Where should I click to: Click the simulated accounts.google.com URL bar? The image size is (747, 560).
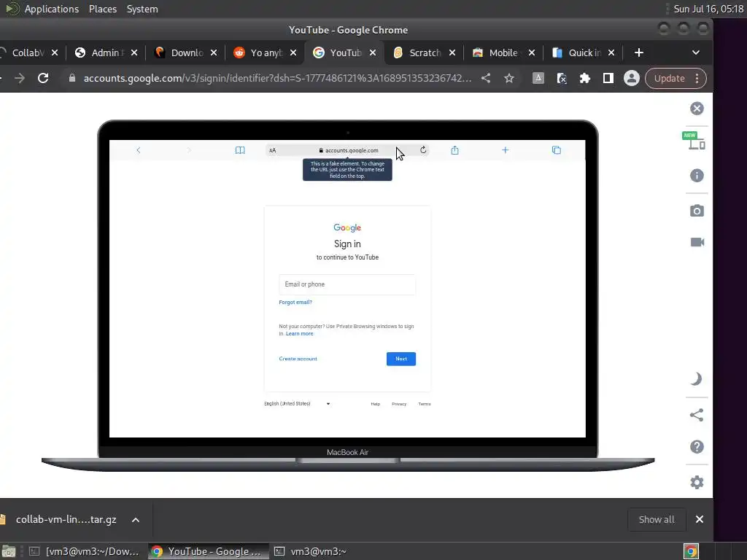coord(348,150)
